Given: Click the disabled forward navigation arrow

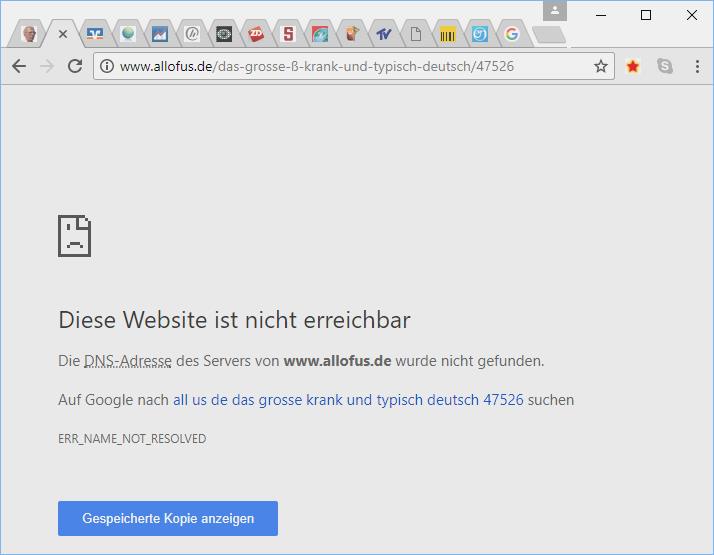Looking at the screenshot, I should click(47, 66).
